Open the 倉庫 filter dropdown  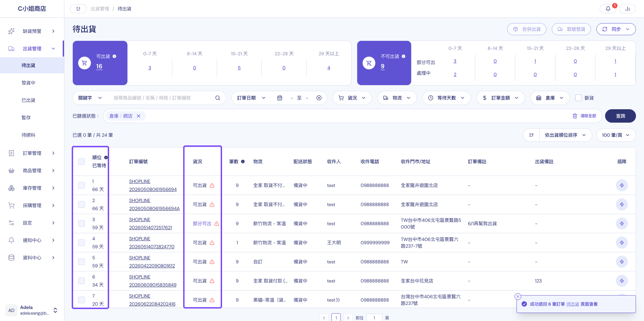click(x=550, y=98)
